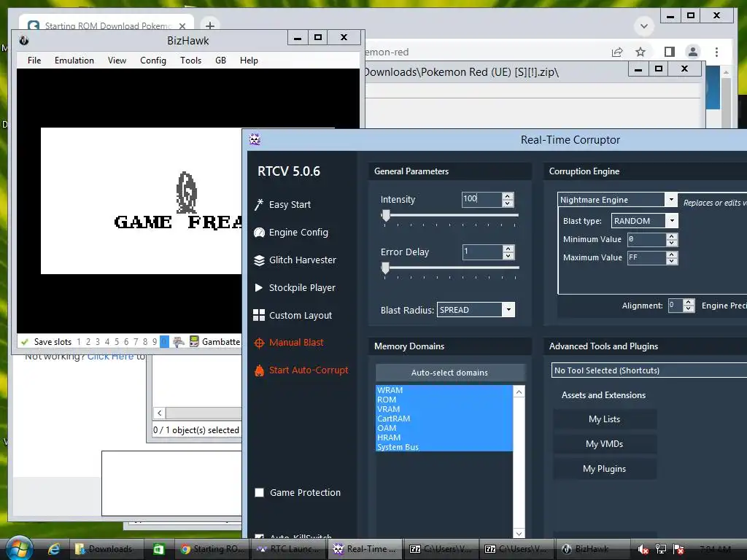Click the Manual Blast label
This screenshot has height=560, width=747.
coord(296,343)
